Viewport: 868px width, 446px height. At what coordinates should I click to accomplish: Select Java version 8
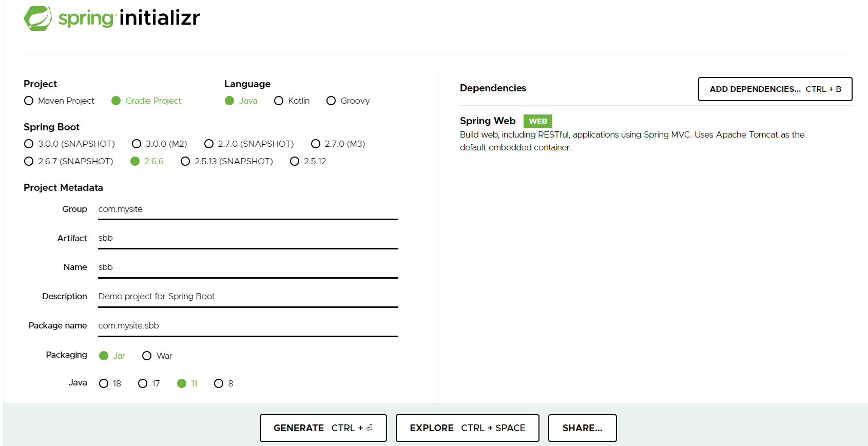click(223, 383)
